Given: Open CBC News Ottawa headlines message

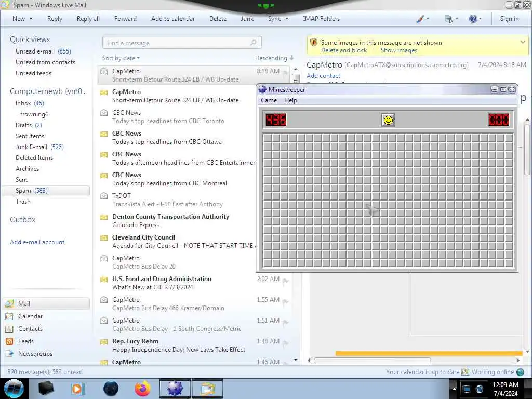Looking at the screenshot, I should click(x=178, y=137).
